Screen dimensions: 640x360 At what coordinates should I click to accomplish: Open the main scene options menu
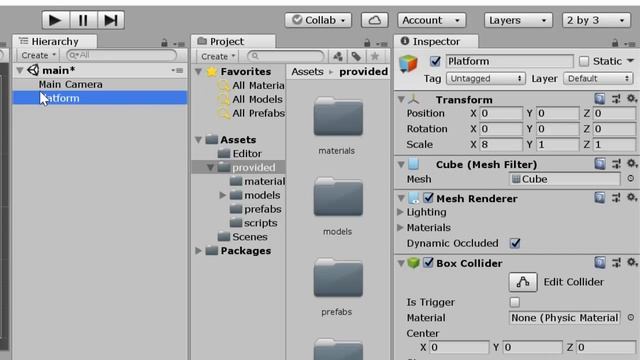pos(178,70)
